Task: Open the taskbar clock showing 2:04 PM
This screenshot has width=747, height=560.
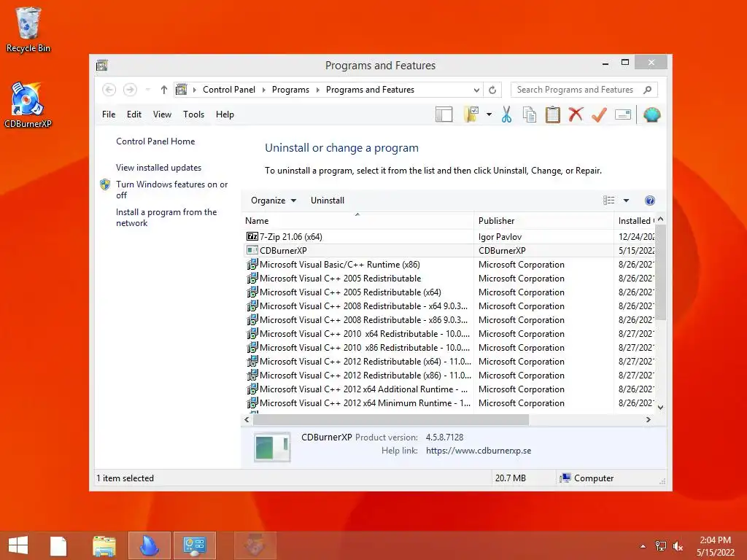Action: [715, 546]
